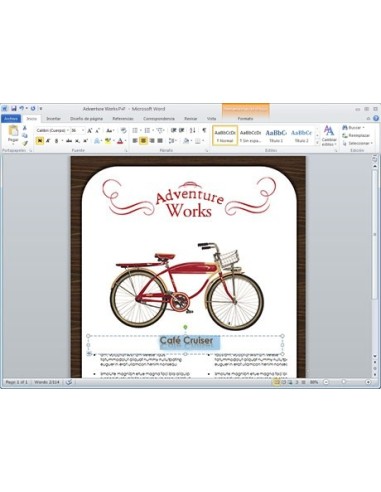This screenshot has height=492, width=381.
Task: Minimize the ribbon with the small caret
Action: (368, 118)
